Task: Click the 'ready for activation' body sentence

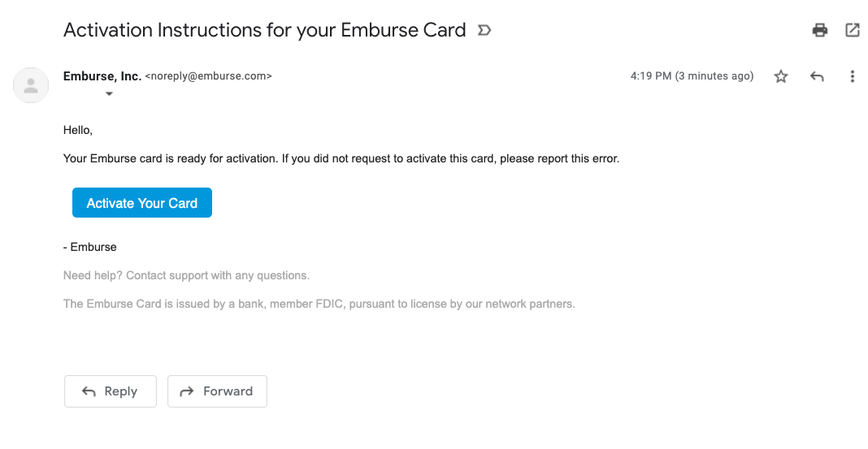Action: tap(341, 158)
